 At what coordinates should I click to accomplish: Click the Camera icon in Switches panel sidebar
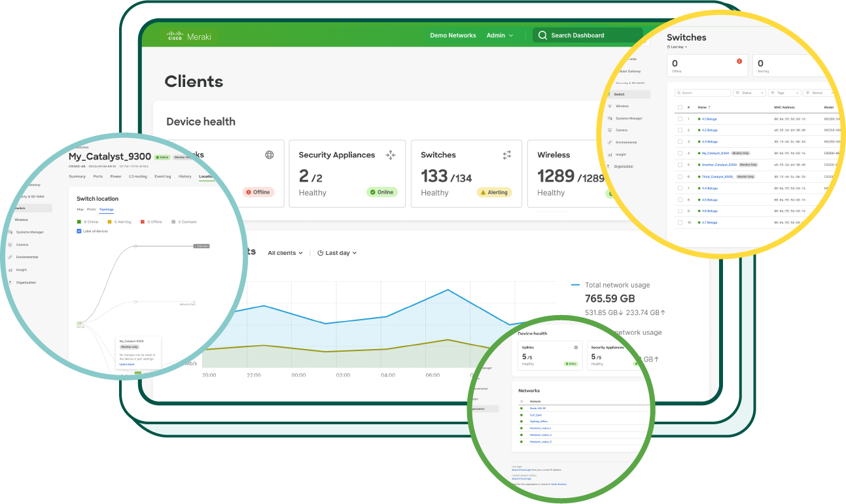(609, 130)
